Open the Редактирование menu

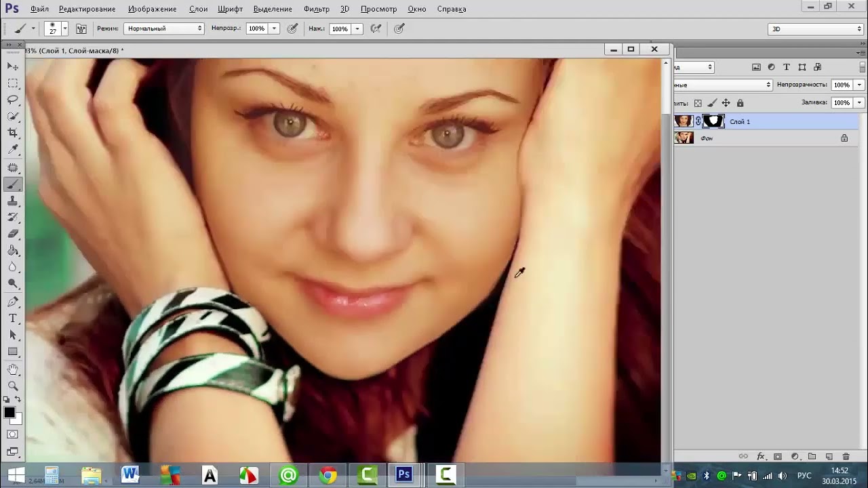coord(87,9)
